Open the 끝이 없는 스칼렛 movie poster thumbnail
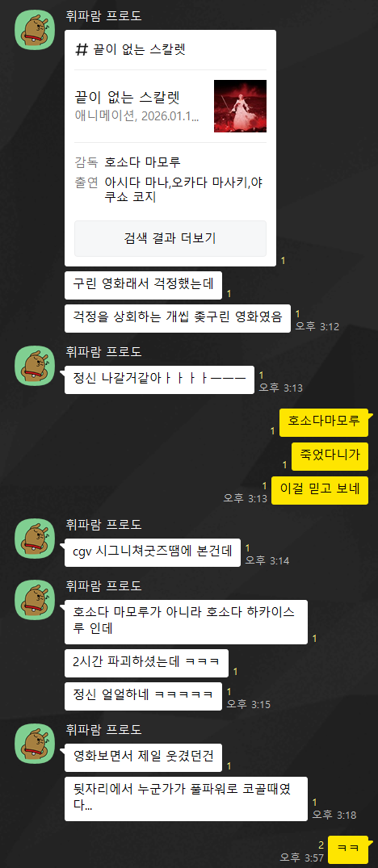Viewport: 378px width, 868px height. [x=240, y=107]
